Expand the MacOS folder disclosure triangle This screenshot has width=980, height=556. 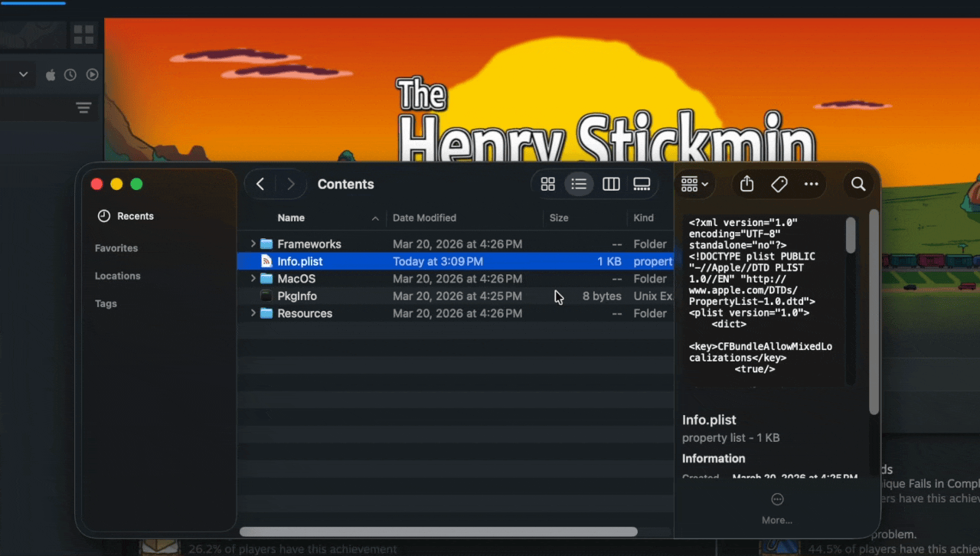click(253, 279)
